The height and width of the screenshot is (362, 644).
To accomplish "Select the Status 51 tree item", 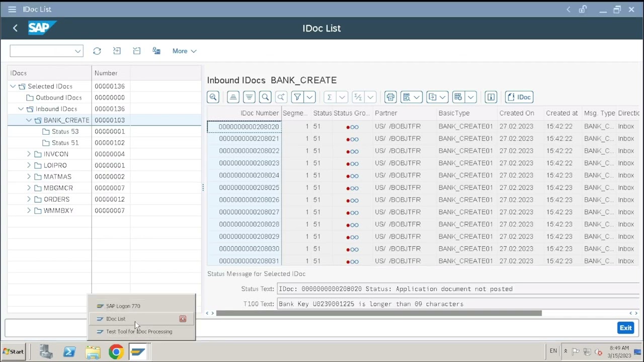I will coord(65,143).
